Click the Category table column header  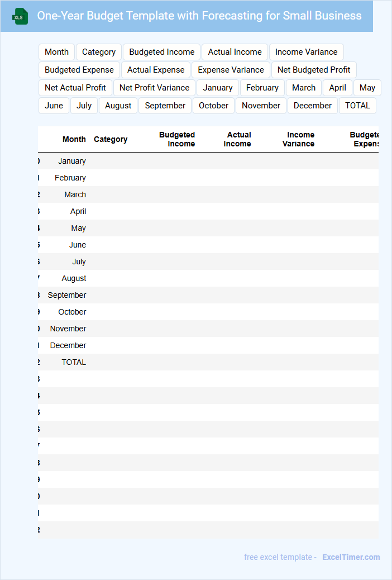111,140
